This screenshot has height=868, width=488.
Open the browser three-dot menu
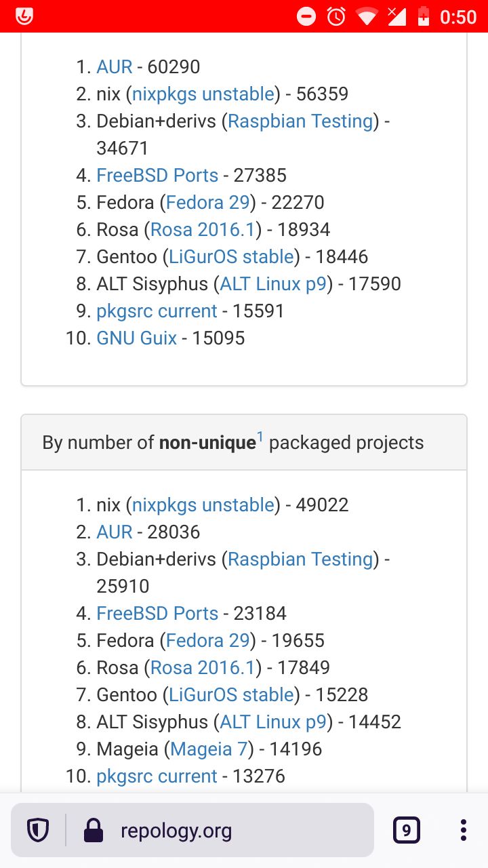click(x=463, y=830)
